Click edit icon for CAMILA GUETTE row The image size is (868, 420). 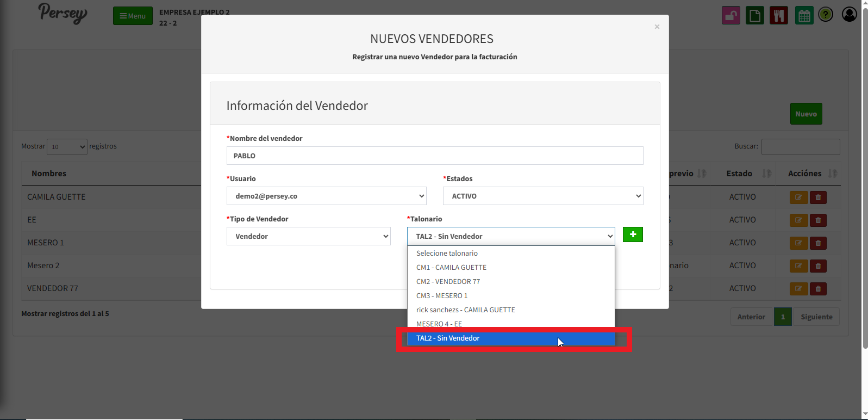798,197
